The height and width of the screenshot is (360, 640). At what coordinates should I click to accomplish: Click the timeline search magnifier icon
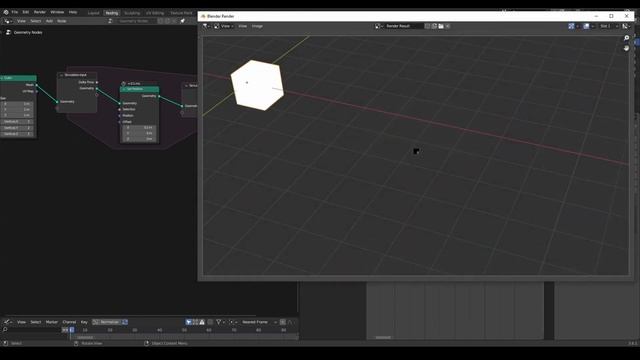coord(5,330)
